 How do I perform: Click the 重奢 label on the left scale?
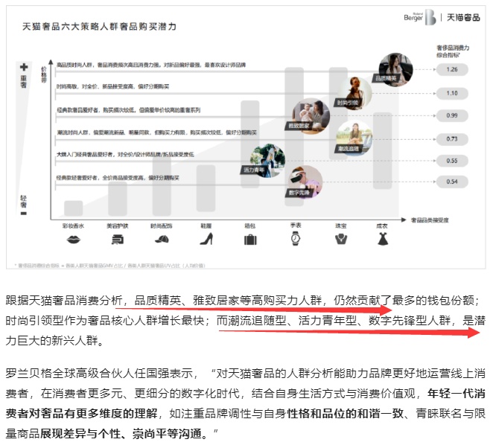point(24,81)
